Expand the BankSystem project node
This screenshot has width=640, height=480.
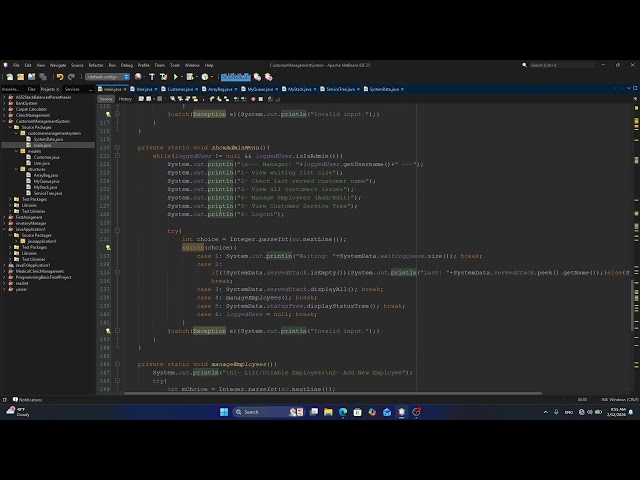(x=4, y=103)
